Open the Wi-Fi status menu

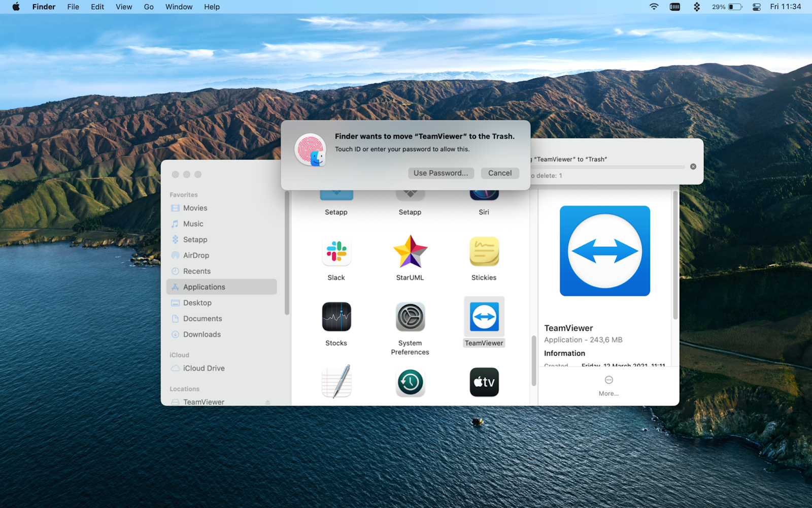coord(654,7)
